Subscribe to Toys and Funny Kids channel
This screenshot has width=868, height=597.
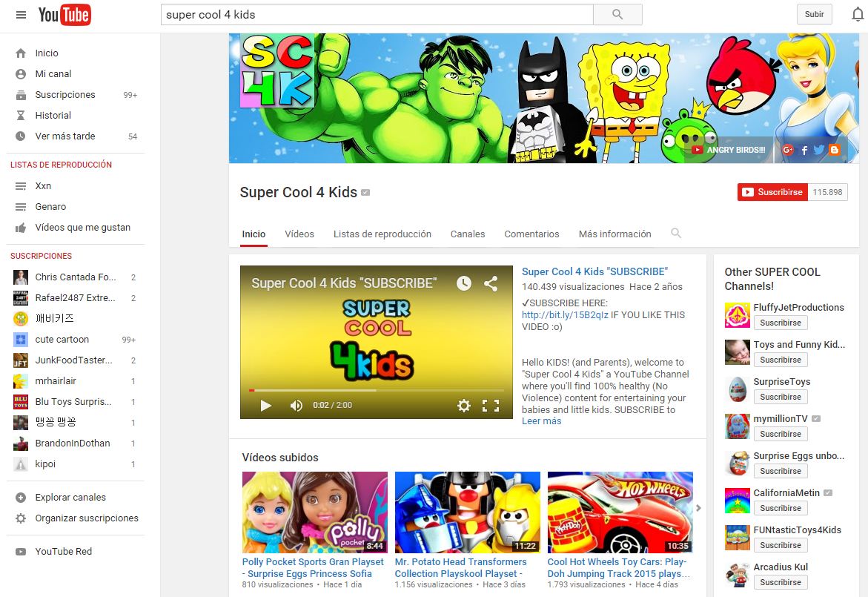[781, 360]
